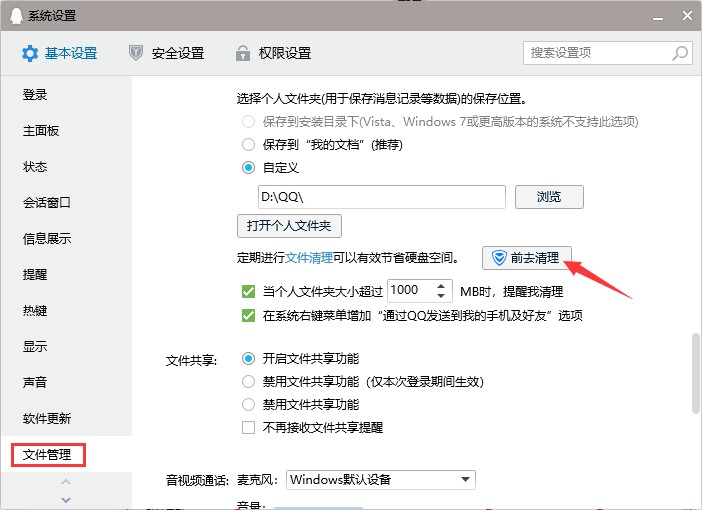The width and height of the screenshot is (702, 510).
Task: Select 禁用文件共享功能 (仅本次登录期间生效) option
Action: 249,381
